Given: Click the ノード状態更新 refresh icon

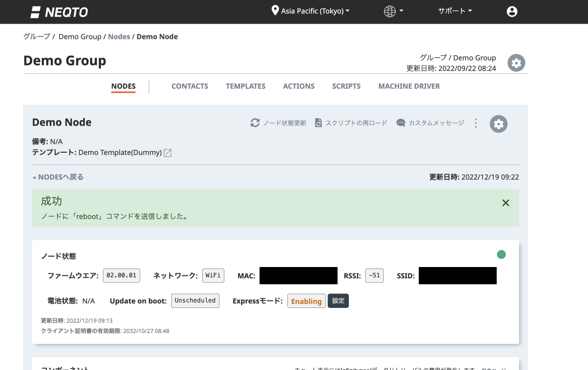Looking at the screenshot, I should 255,123.
